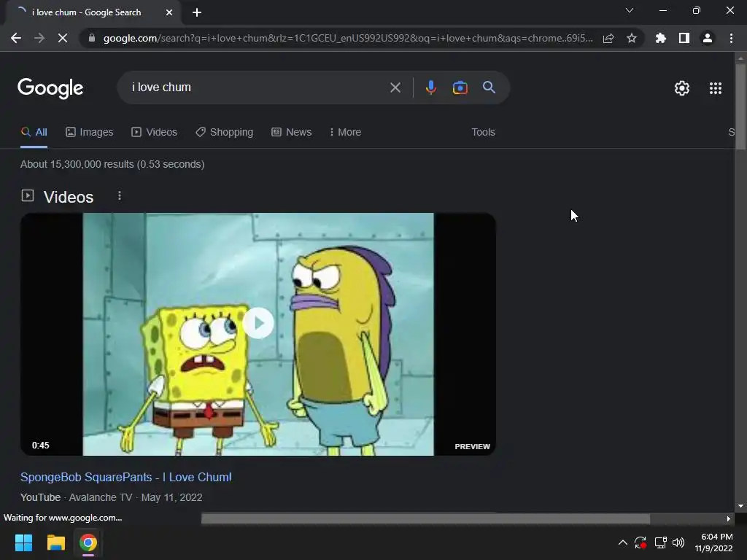The height and width of the screenshot is (560, 747).
Task: Open the Windows Start menu
Action: pos(23,542)
